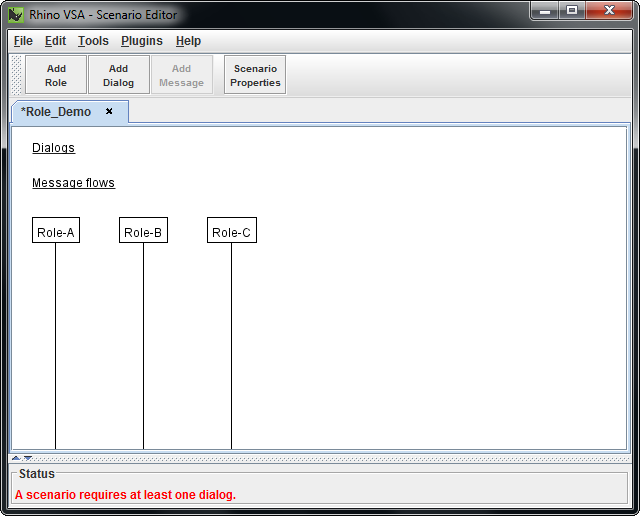The width and height of the screenshot is (640, 516).
Task: Click the toolbar drag handle
Action: click(x=16, y=75)
